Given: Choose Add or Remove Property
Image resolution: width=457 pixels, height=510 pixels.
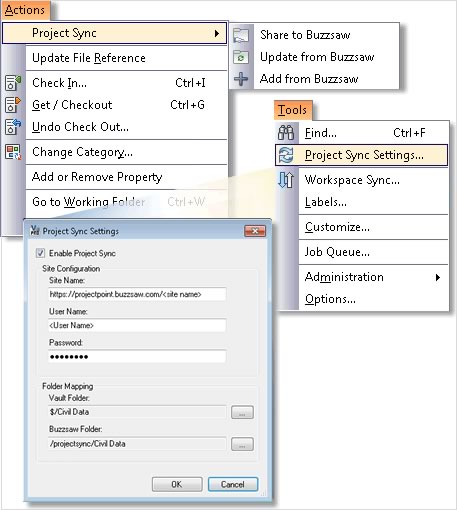Looking at the screenshot, I should point(127,177).
